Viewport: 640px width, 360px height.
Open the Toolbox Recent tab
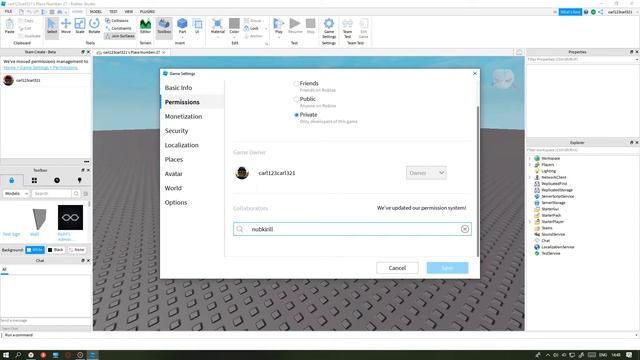pos(57,180)
